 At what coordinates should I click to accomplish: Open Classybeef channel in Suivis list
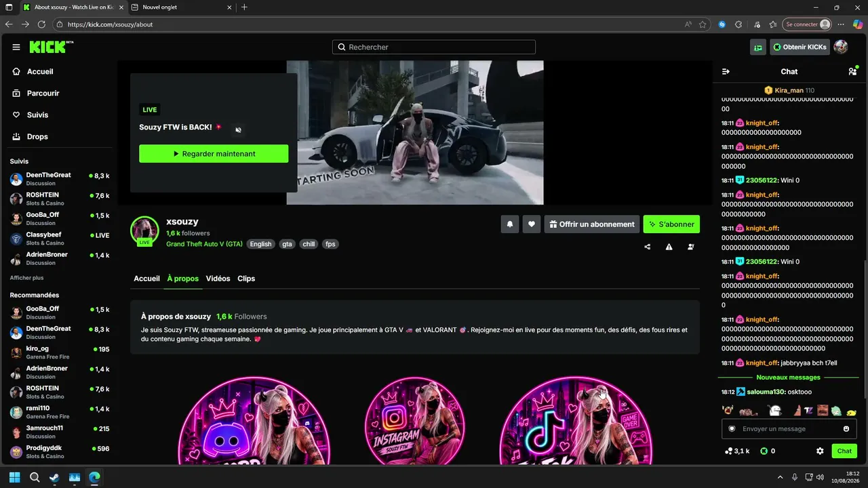(x=60, y=239)
